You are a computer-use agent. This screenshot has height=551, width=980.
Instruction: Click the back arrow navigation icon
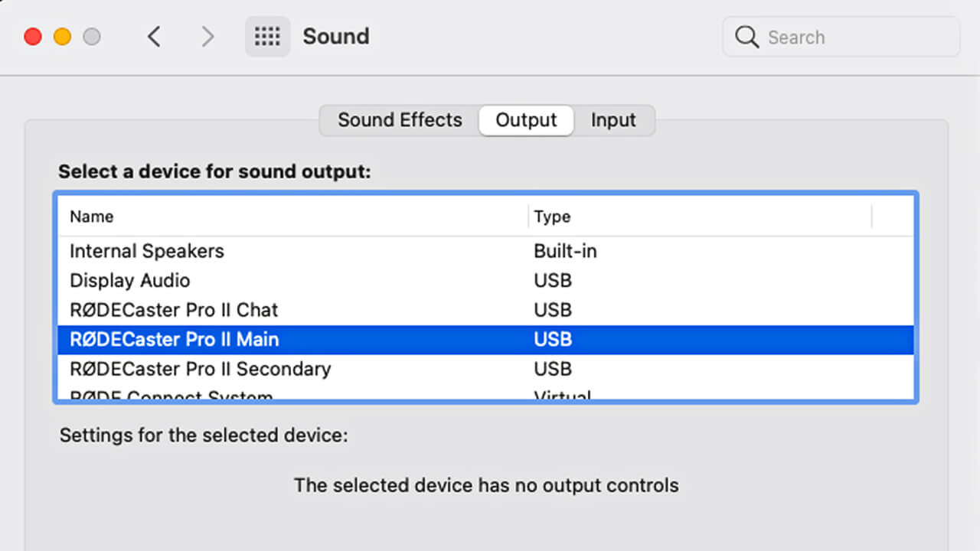[154, 37]
